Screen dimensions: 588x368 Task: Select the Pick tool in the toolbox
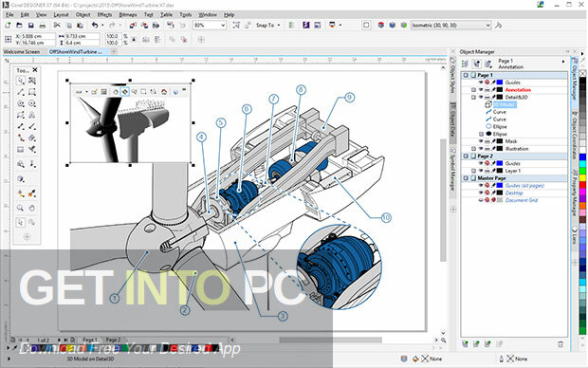tap(21, 81)
